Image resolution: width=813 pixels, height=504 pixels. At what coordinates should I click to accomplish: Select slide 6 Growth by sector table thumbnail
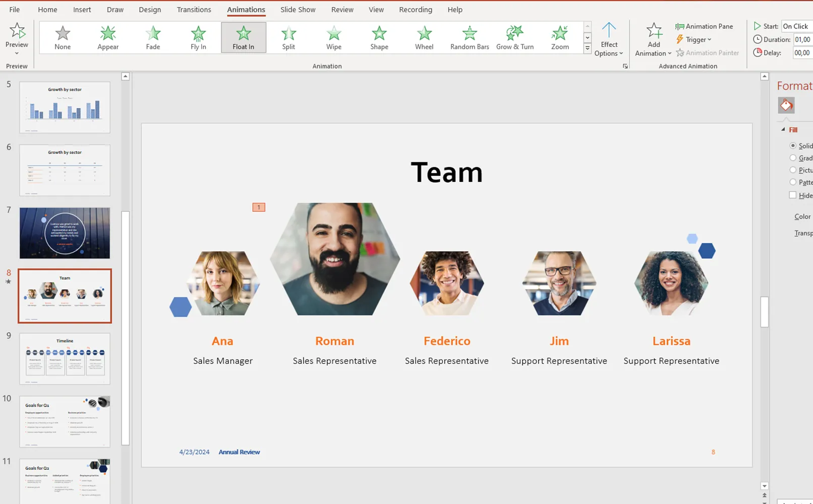(x=65, y=170)
